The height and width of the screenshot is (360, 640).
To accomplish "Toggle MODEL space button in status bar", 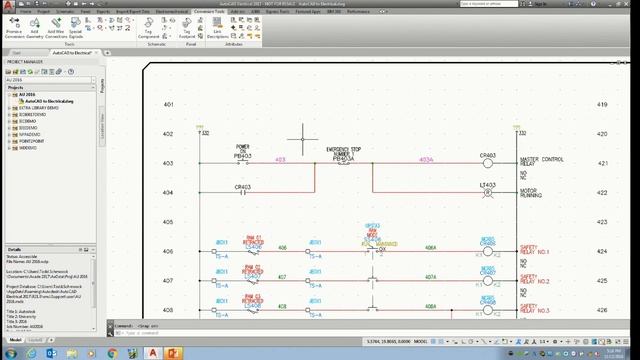I will [x=420, y=342].
